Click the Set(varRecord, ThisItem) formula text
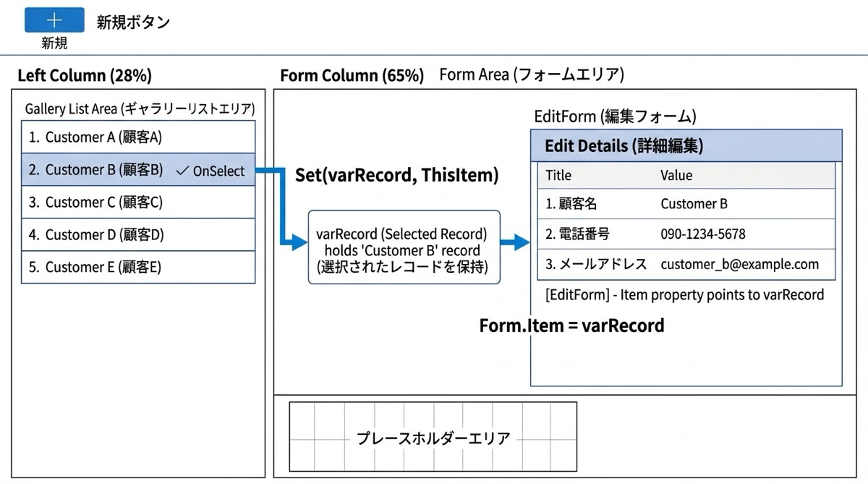868x484 pixels. (396, 175)
